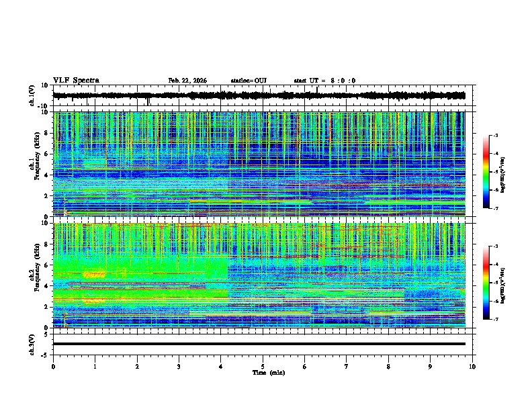The image size is (532, 411).
Task: Click the ch.2 color bar log(PSD) label
Action: [x=503, y=285]
